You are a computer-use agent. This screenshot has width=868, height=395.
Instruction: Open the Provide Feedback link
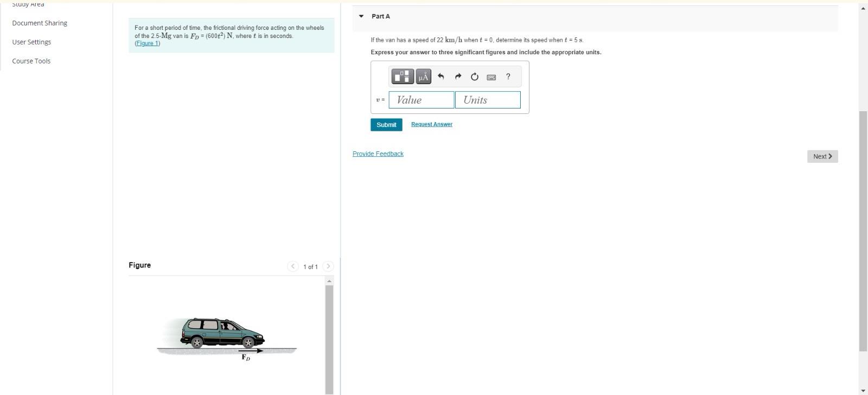[x=378, y=154]
